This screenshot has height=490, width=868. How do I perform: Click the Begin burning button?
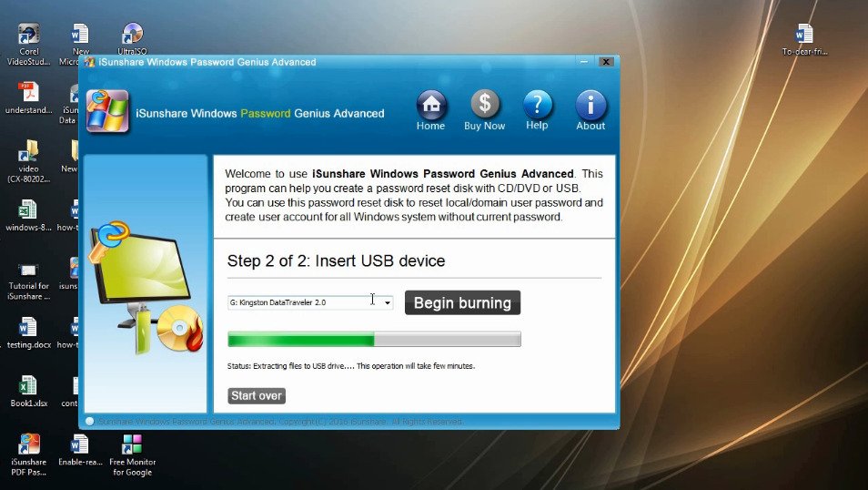click(462, 302)
